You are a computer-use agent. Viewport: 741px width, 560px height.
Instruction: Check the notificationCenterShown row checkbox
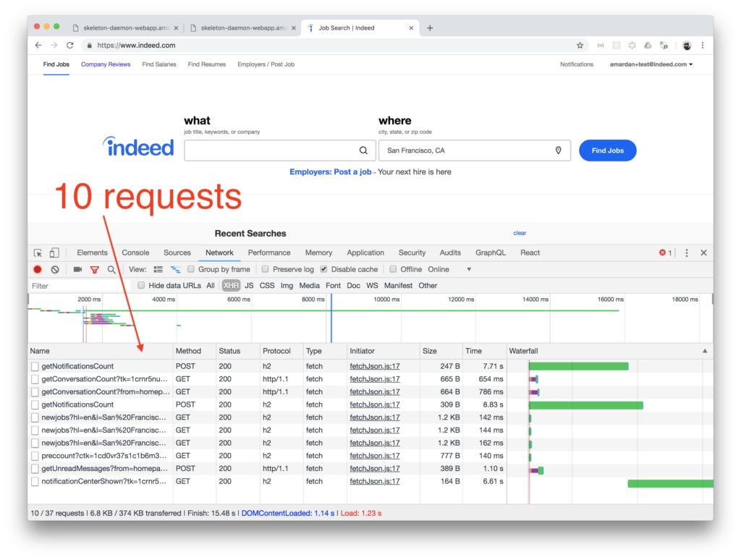click(35, 482)
